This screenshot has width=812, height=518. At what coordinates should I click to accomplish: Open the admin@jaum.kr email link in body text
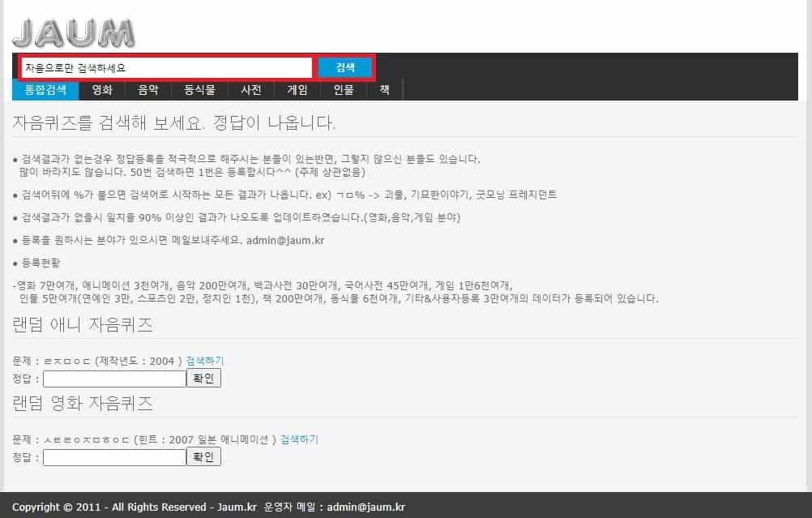click(284, 241)
